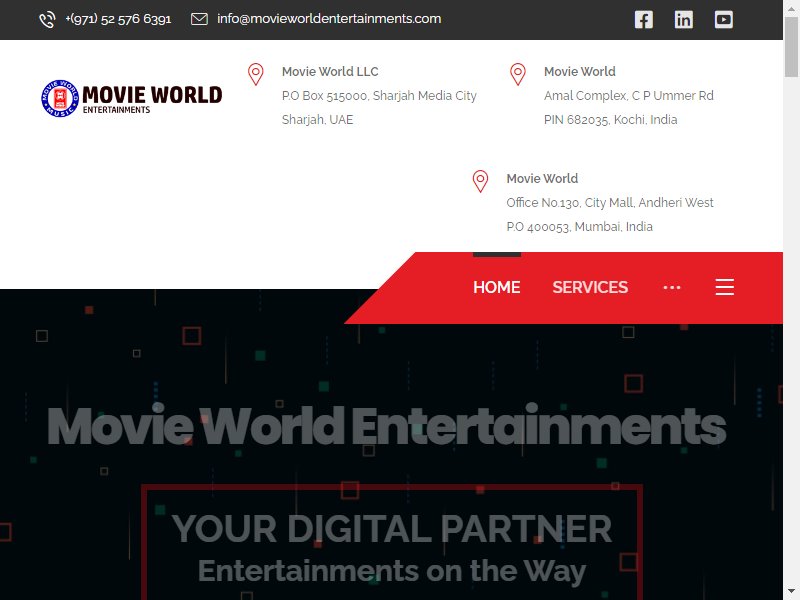This screenshot has width=800, height=600.
Task: Email info@movieworldentertainments.com
Action: [x=329, y=19]
